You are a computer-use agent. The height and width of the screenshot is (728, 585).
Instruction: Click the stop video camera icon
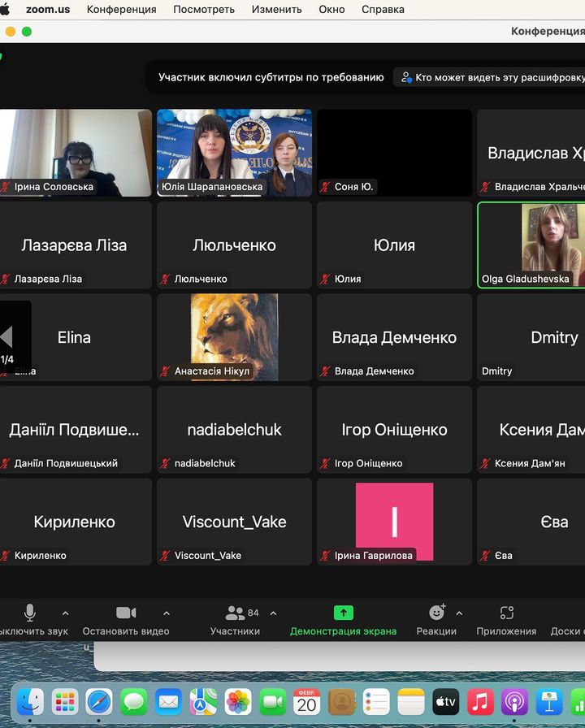pos(126,613)
